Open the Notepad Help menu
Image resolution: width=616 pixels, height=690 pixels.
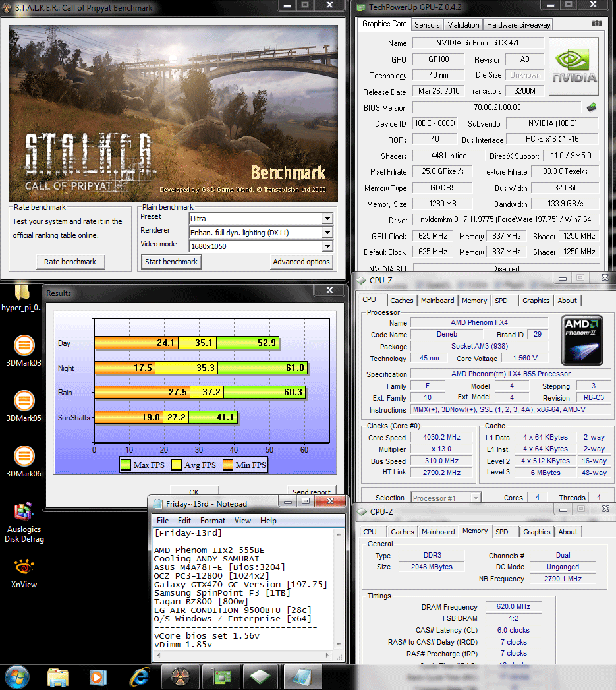click(x=268, y=521)
